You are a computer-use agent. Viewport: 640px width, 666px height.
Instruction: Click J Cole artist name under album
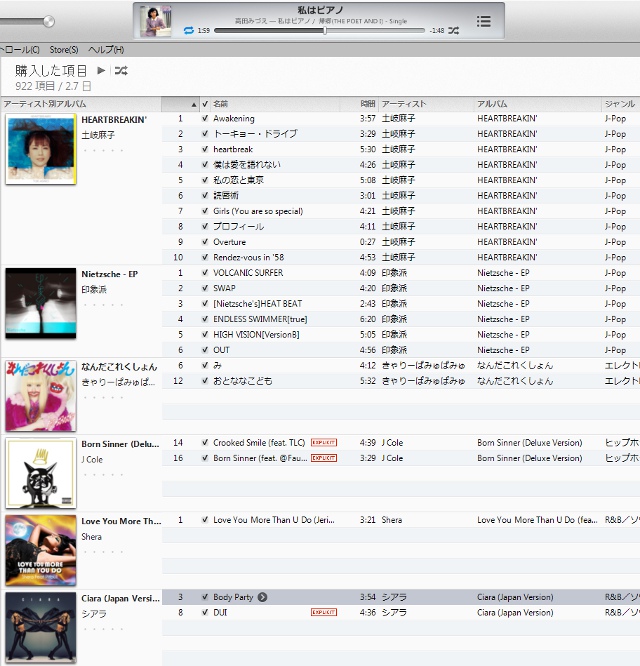coord(92,459)
